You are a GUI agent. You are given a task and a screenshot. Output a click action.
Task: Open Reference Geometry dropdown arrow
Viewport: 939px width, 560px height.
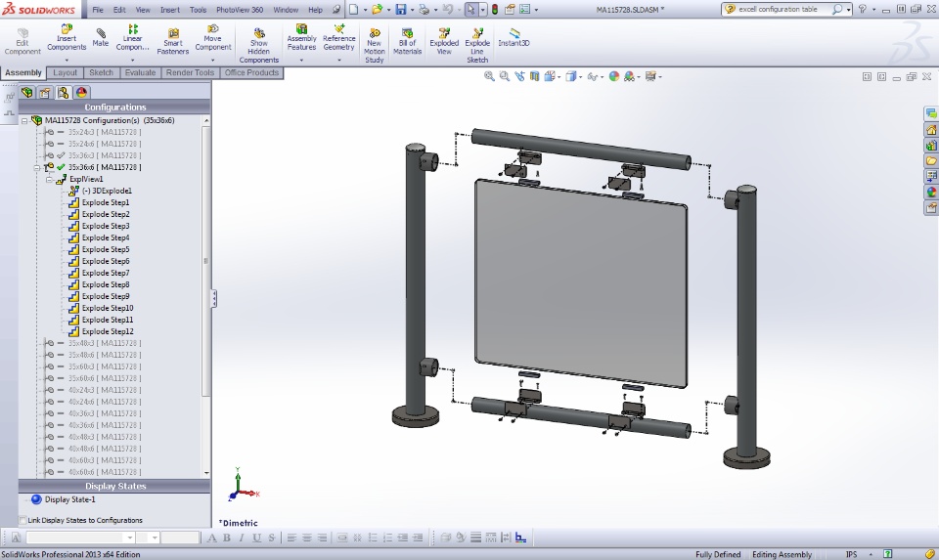tap(339, 60)
